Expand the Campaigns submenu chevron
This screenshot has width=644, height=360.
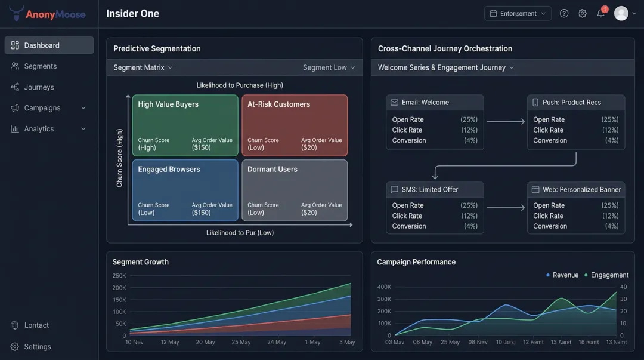coord(83,108)
